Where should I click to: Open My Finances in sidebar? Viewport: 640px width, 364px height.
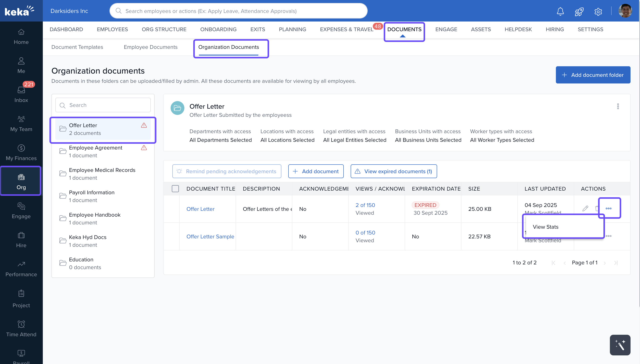(21, 152)
